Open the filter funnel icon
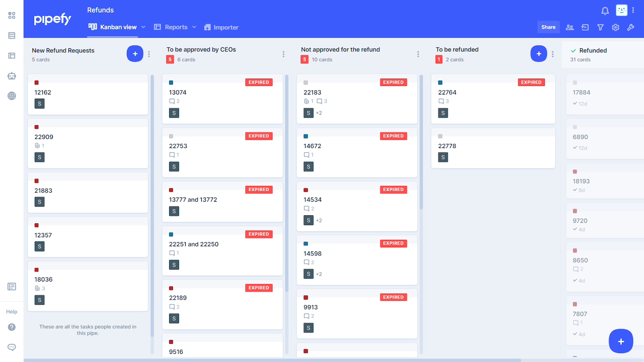Screen dimensions: 644x362 point(600,27)
